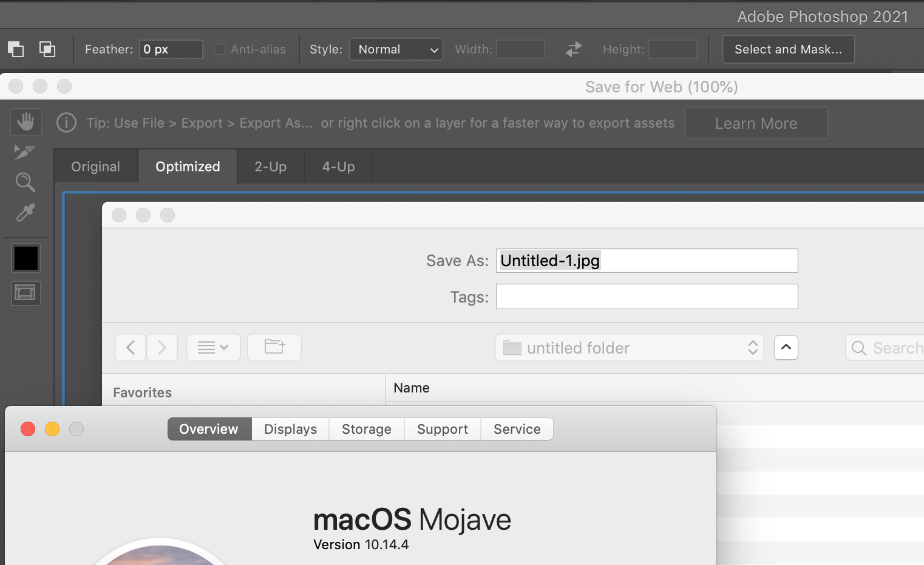This screenshot has height=565, width=924.
Task: Open the Style dropdown
Action: (396, 49)
